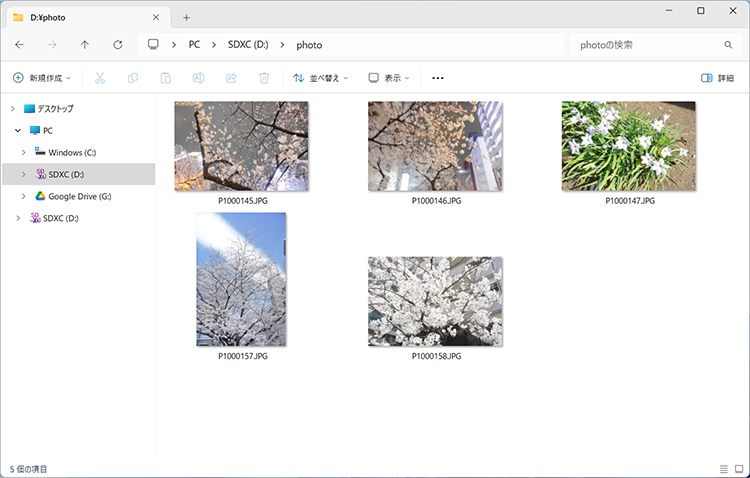The image size is (750, 478).
Task: Collapse the PC tree node
Action: [17, 130]
